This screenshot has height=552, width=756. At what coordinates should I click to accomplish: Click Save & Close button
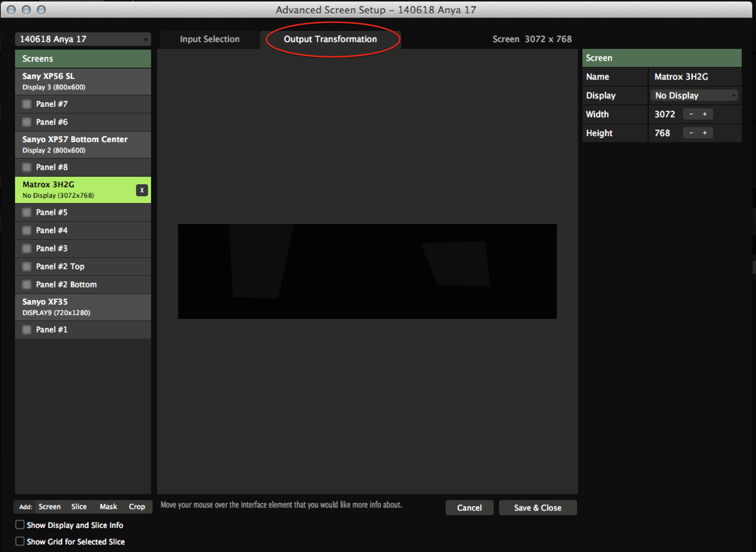[x=537, y=508]
